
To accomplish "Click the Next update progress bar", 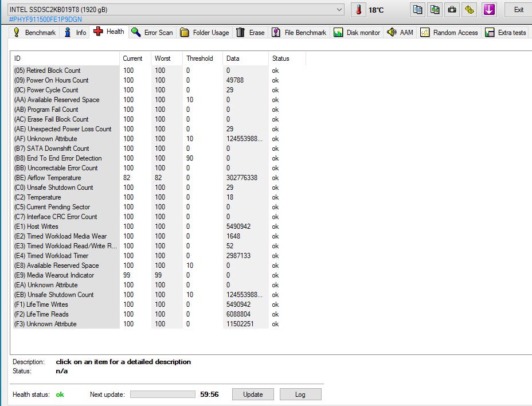I will [162, 395].
